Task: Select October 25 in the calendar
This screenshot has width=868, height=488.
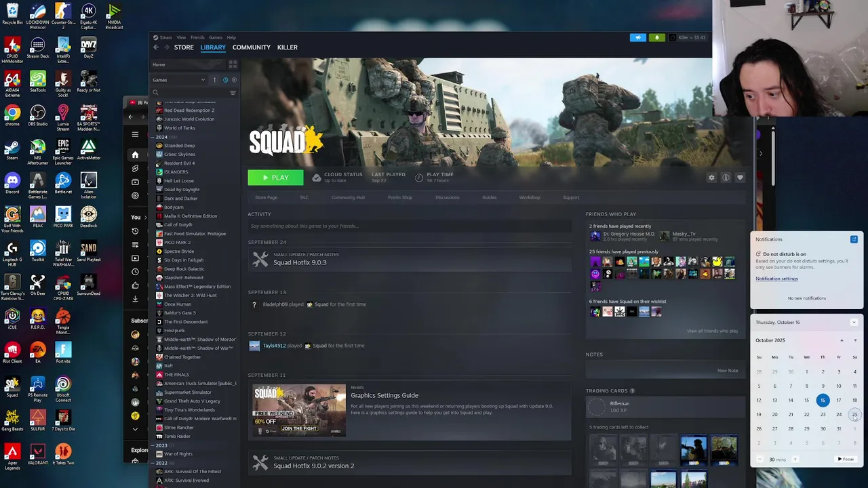Action: 854,415
